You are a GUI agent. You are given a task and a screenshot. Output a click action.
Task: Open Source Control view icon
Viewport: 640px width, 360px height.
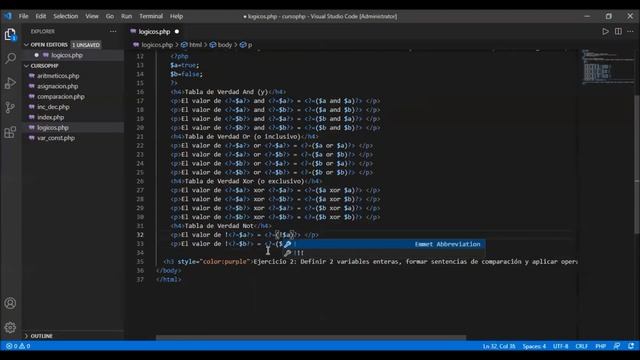10,107
